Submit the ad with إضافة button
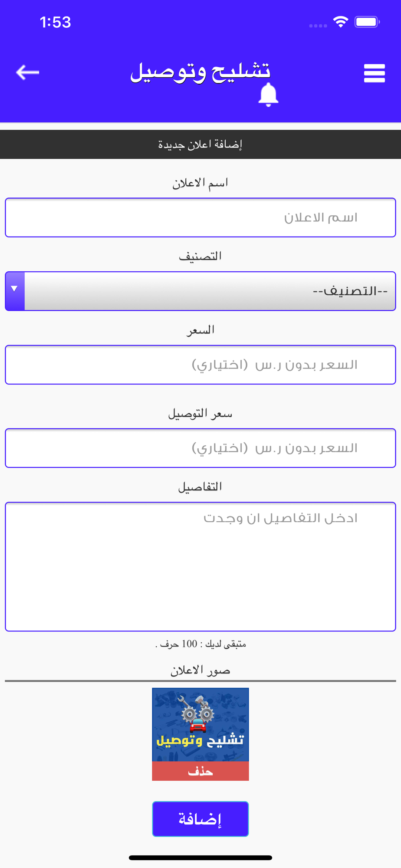This screenshot has width=401, height=868. [200, 819]
